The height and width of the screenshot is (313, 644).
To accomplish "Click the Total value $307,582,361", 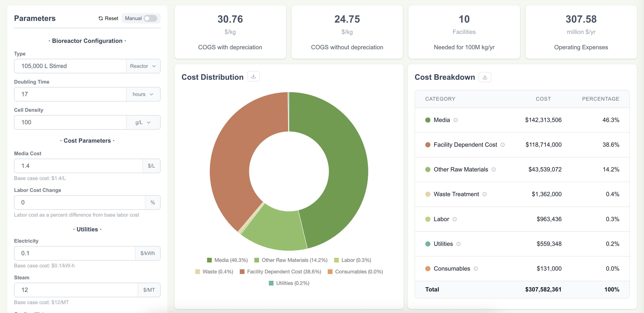I will click(543, 290).
